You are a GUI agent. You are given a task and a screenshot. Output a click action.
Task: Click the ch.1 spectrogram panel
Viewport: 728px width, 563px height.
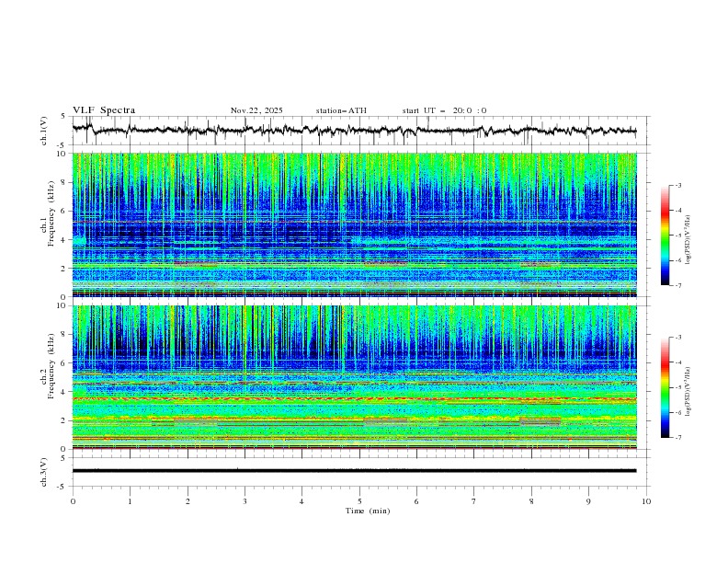(x=355, y=224)
